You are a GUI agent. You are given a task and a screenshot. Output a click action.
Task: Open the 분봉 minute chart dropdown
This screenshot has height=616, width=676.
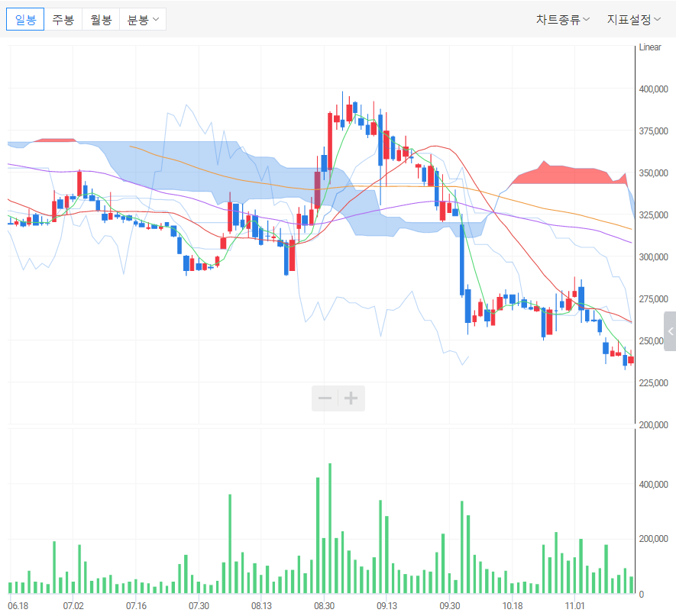(143, 19)
